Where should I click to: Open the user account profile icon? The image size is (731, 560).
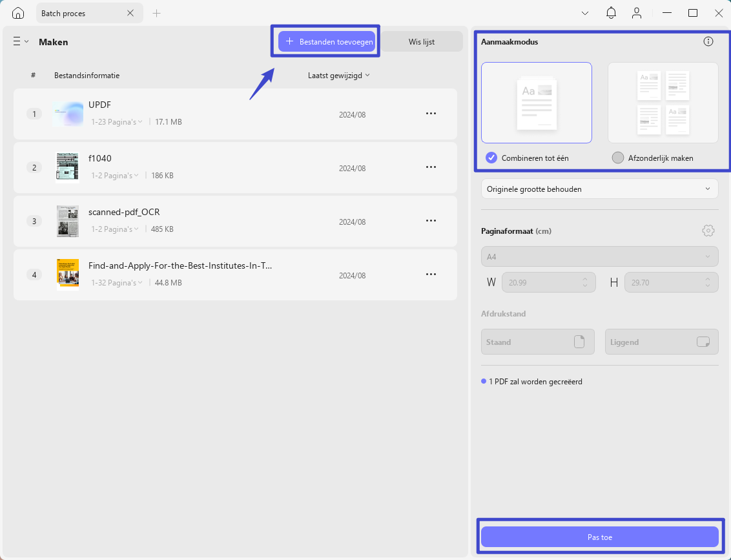point(636,13)
